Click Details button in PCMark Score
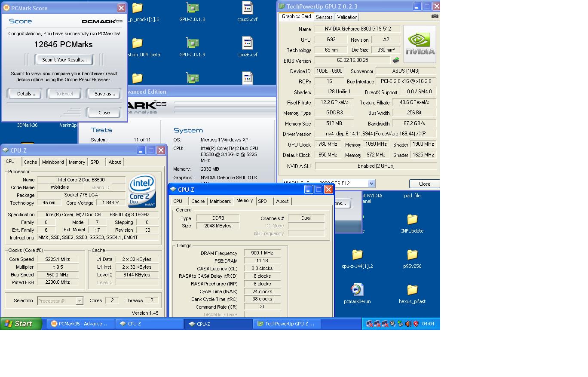Image resolution: width=588 pixels, height=377 pixels. (26, 94)
